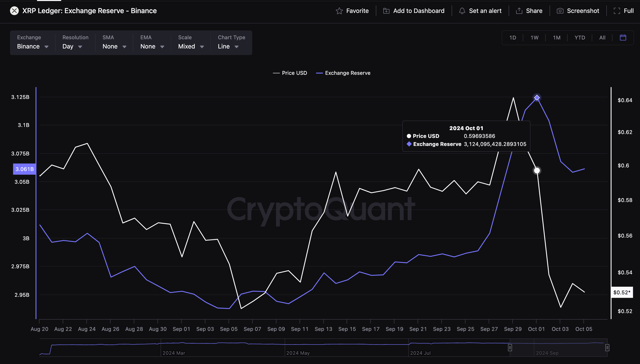This screenshot has height=364, width=640.
Task: Click the Set an alert bell icon
Action: pyautogui.click(x=462, y=11)
